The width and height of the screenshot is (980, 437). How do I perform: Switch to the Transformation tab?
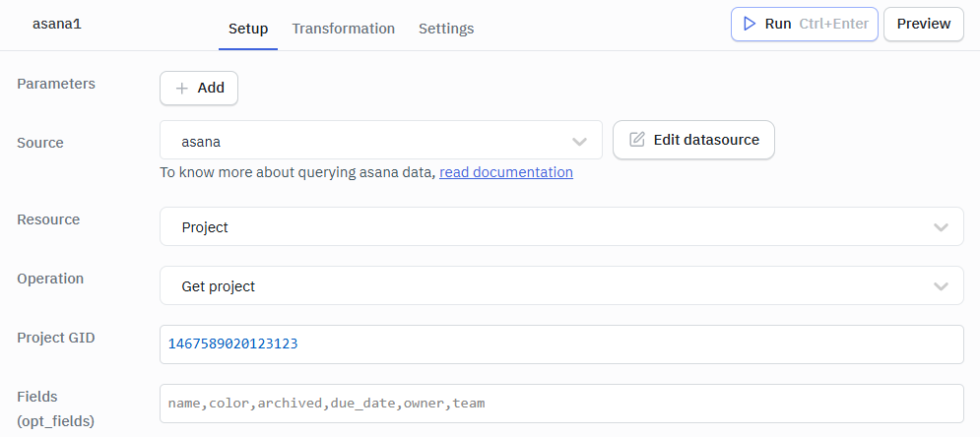coord(343,29)
